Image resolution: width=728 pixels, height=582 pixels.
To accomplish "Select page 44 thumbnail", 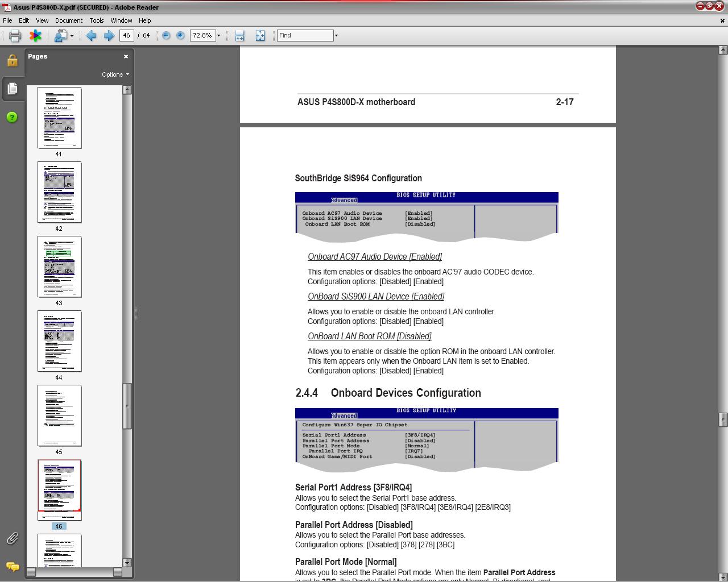I will pos(59,341).
